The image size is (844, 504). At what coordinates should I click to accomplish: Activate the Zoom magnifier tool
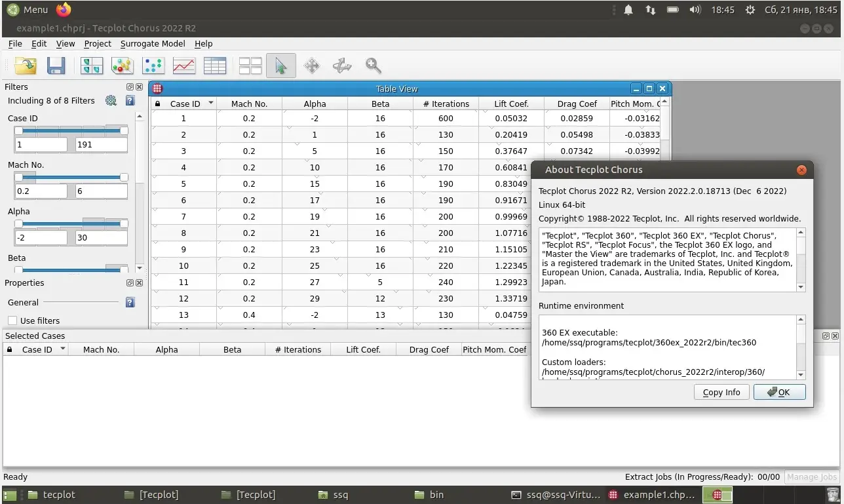(374, 66)
